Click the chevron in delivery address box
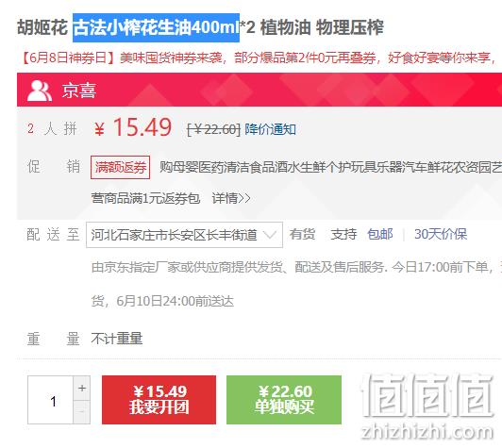Image resolution: width=502 pixels, height=448 pixels. tap(269, 235)
